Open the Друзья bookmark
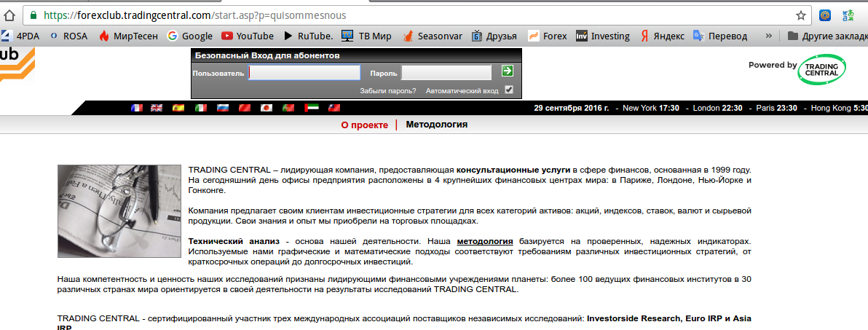The width and height of the screenshot is (868, 330). pyautogui.click(x=494, y=36)
